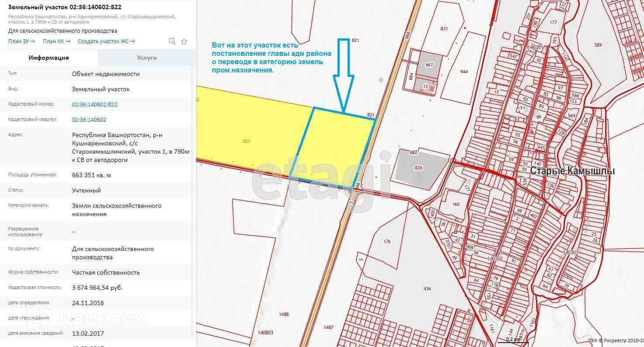Click the quarter label 140803 on the map
This screenshot has height=347, width=644.
(x=265, y=333)
